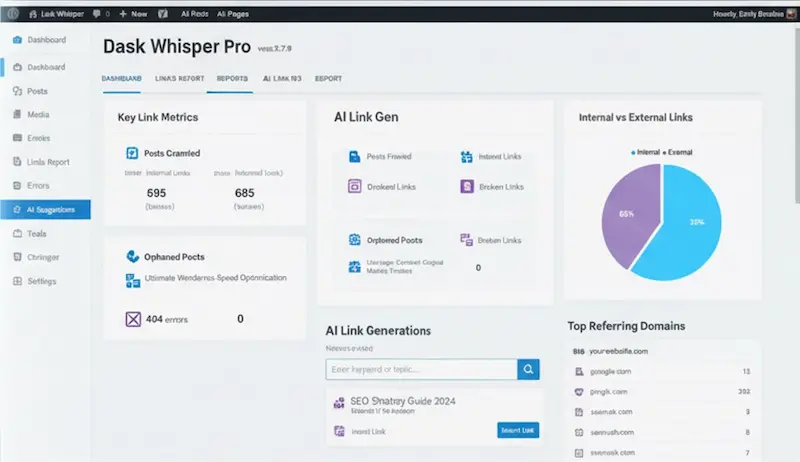The width and height of the screenshot is (800, 462).
Task: Click the SEO Strategy Guide result icon
Action: (339, 403)
